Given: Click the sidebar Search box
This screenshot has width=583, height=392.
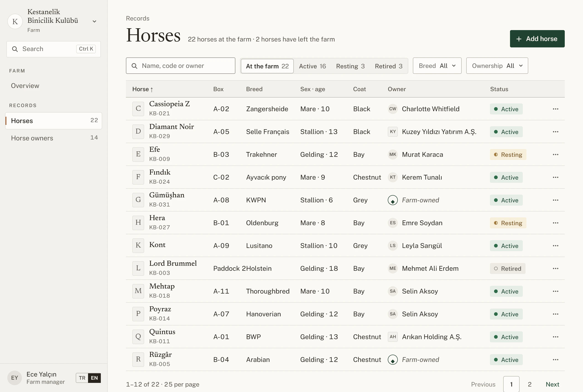Looking at the screenshot, I should 54,49.
